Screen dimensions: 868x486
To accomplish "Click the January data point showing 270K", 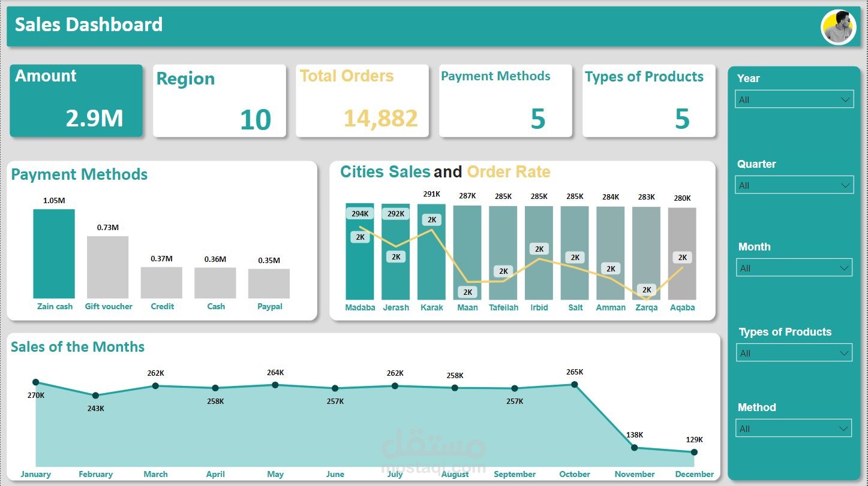I will 36,382.
